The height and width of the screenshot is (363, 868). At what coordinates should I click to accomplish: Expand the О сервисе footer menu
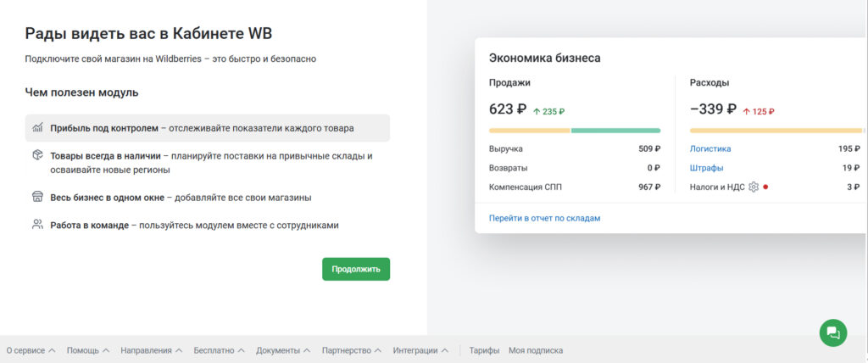click(x=31, y=351)
